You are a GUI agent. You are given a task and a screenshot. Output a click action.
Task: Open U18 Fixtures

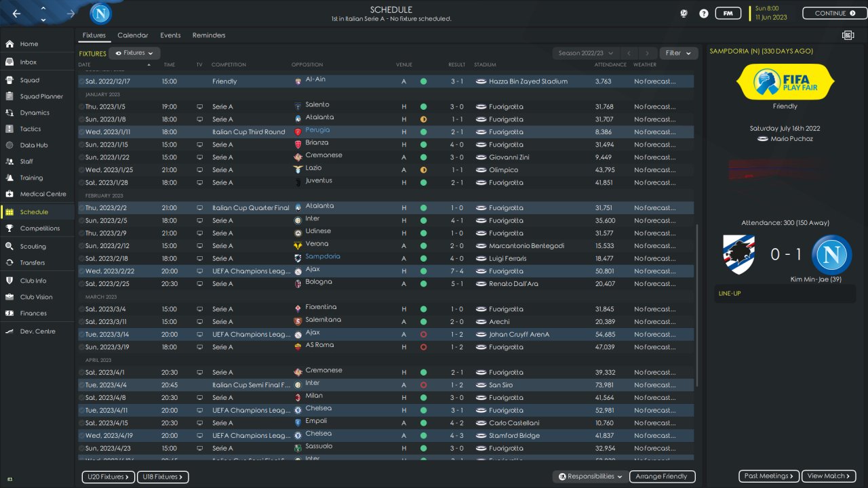tap(163, 476)
